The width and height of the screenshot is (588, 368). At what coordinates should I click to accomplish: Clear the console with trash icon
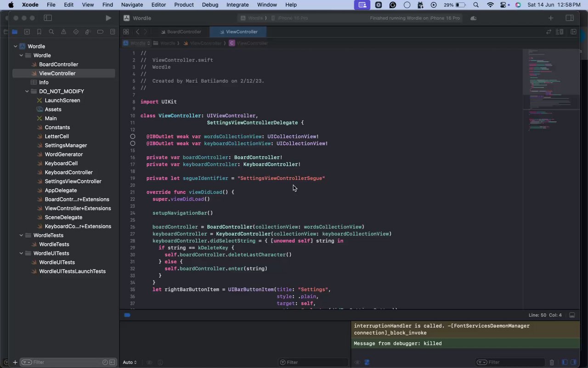[552, 362]
